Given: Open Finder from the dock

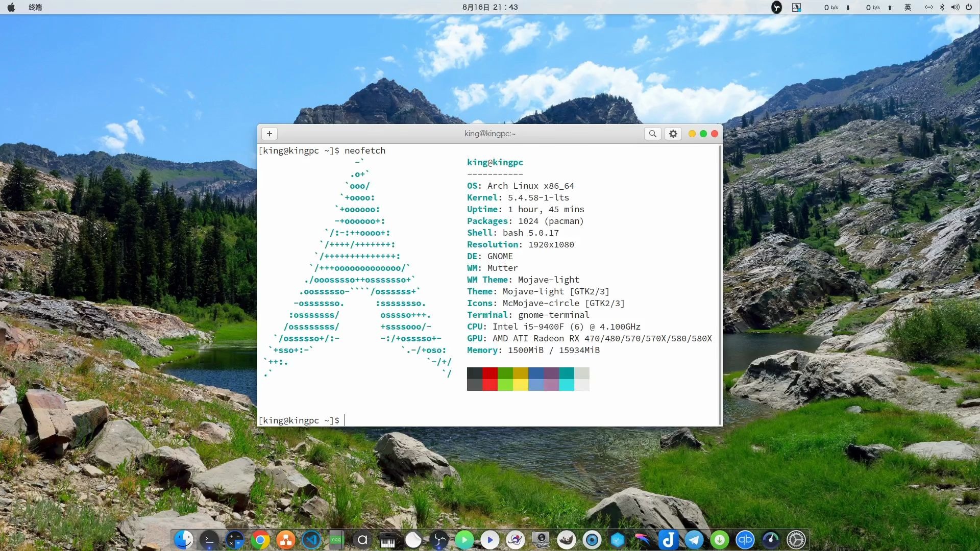Looking at the screenshot, I should point(184,540).
